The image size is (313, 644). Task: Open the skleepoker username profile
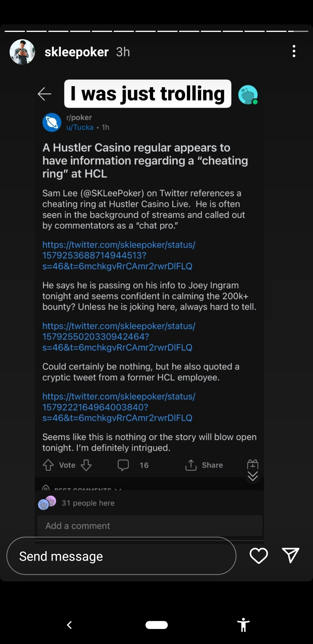coord(77,52)
